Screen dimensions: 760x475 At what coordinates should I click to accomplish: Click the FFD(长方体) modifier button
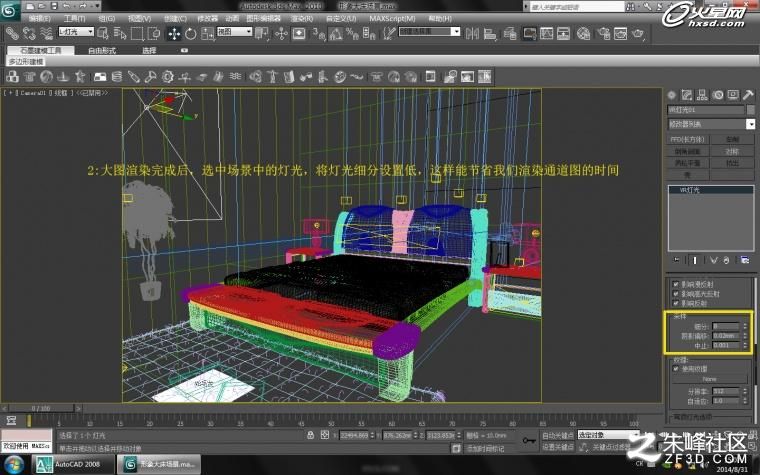click(688, 140)
